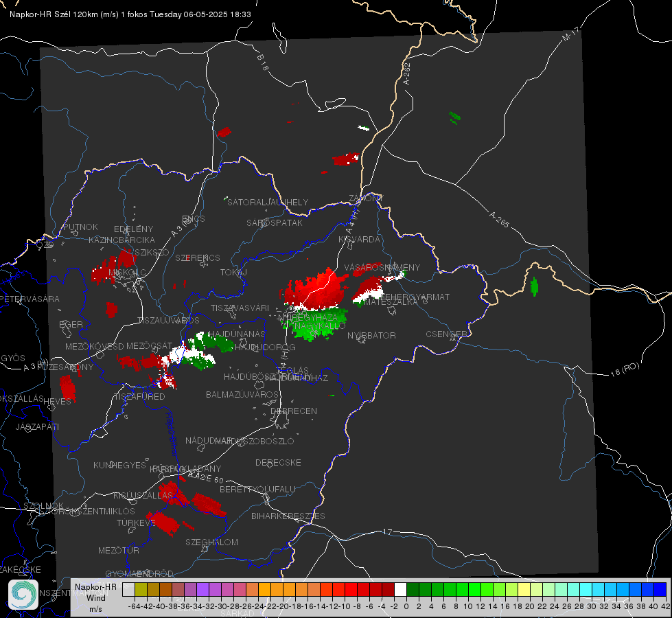Click the M-17 road label

[x=570, y=34]
